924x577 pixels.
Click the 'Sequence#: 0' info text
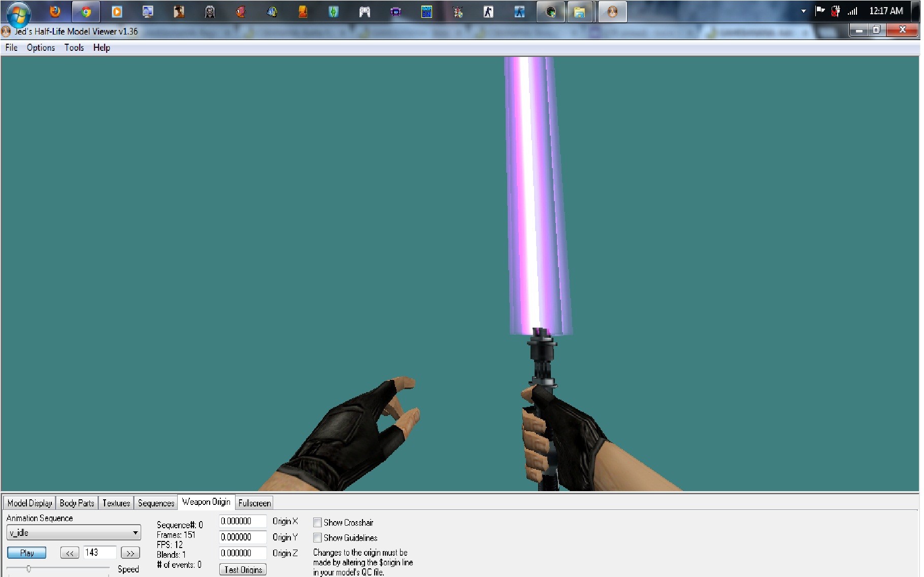point(180,525)
